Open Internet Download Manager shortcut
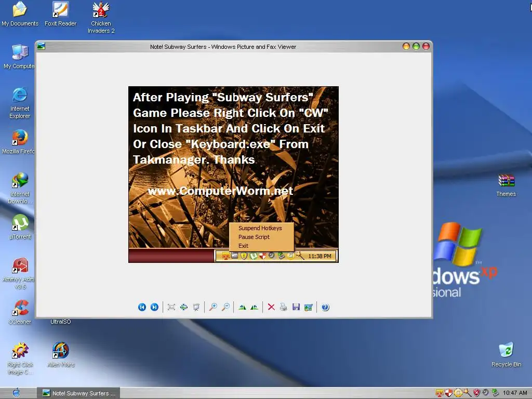The width and height of the screenshot is (532, 399). click(20, 188)
